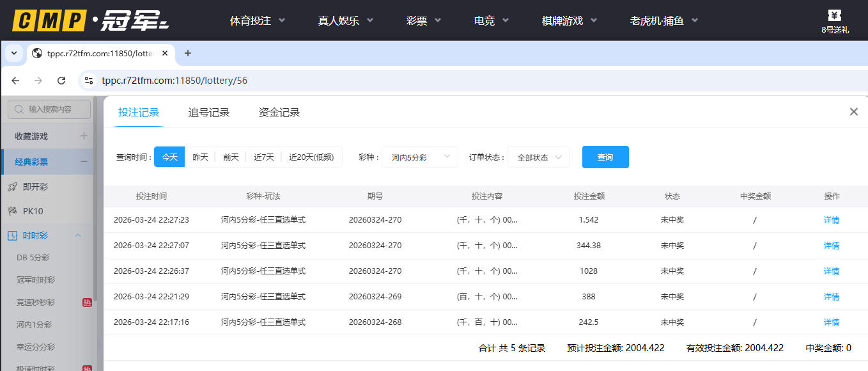The height and width of the screenshot is (371, 868).
Task: Open the tab list chevron button
Action: click(x=13, y=53)
